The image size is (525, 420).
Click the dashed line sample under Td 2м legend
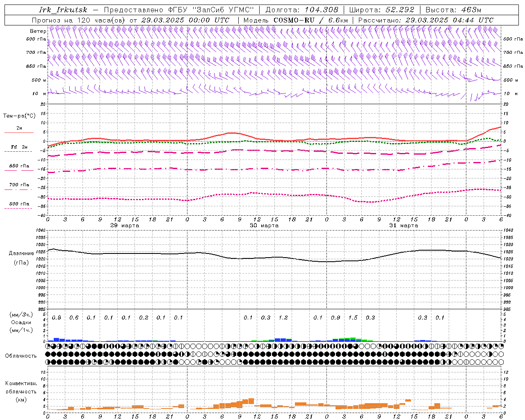(x=18, y=151)
